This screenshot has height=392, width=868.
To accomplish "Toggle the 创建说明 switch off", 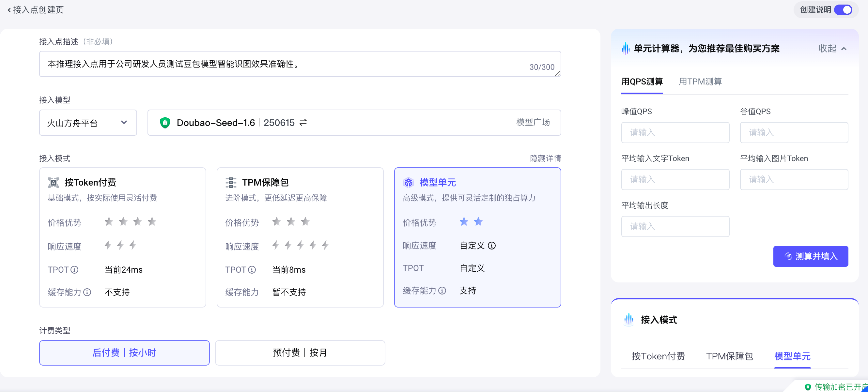I will coord(843,10).
